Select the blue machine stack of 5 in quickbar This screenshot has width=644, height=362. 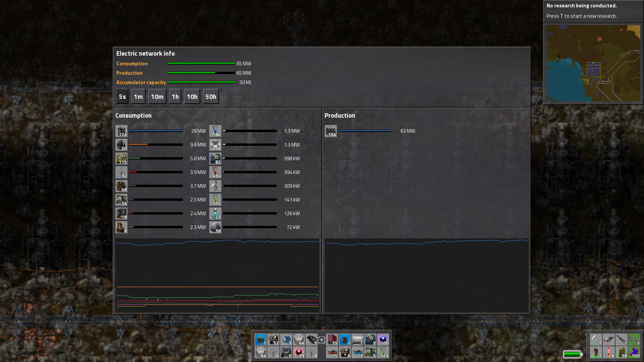286,352
